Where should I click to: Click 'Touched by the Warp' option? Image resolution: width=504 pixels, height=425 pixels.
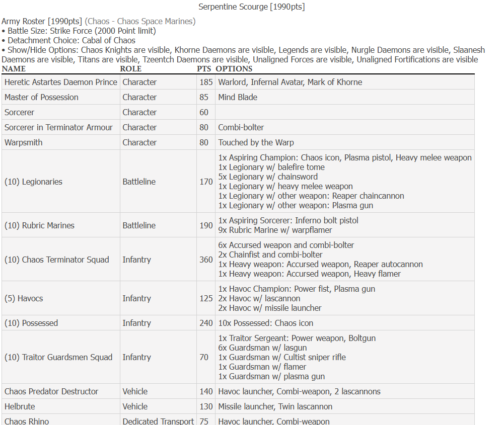click(256, 142)
